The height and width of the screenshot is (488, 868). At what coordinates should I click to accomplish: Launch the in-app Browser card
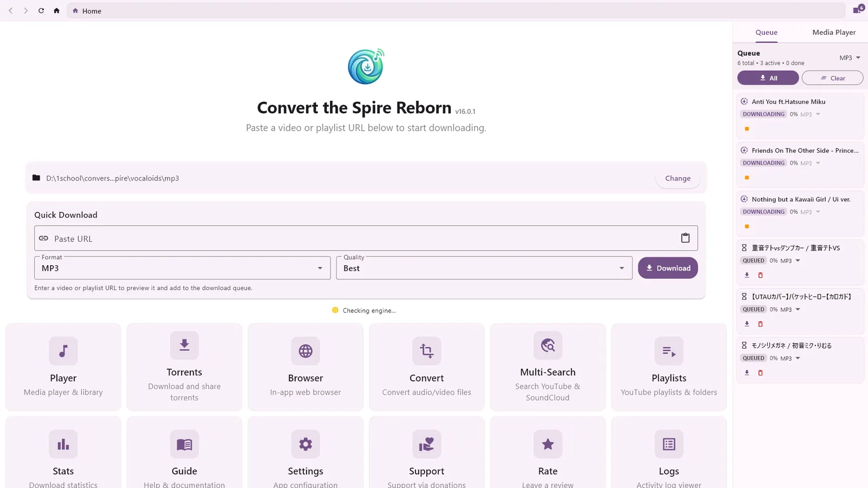(x=305, y=367)
